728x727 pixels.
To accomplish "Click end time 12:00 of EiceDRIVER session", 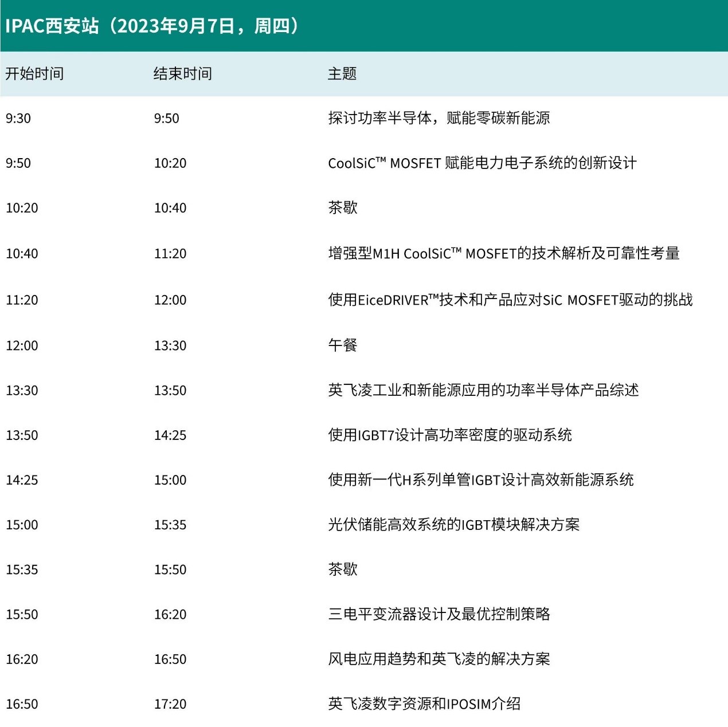I will coord(170,300).
